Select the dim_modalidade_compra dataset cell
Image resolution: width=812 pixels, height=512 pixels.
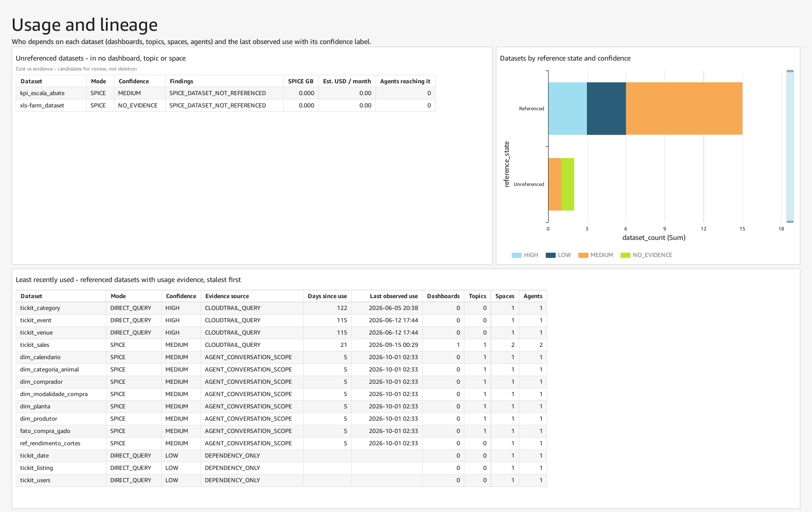61,394
